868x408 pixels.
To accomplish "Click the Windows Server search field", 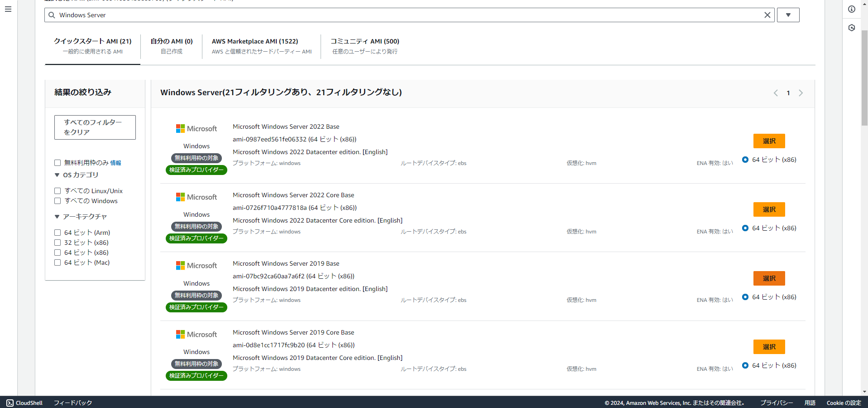I will coord(409,15).
